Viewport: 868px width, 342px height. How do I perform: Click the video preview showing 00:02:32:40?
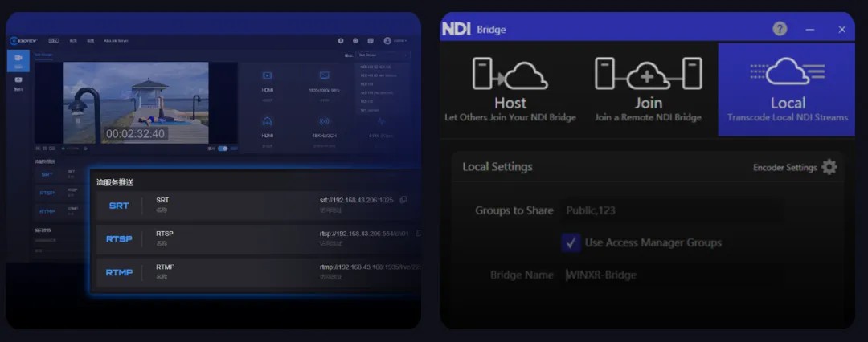coord(136,103)
